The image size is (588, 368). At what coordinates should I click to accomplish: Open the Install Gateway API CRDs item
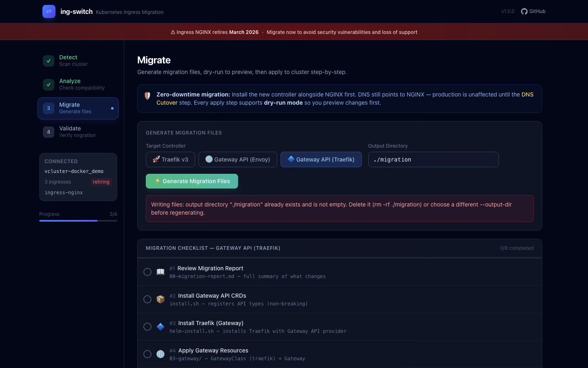click(x=340, y=299)
